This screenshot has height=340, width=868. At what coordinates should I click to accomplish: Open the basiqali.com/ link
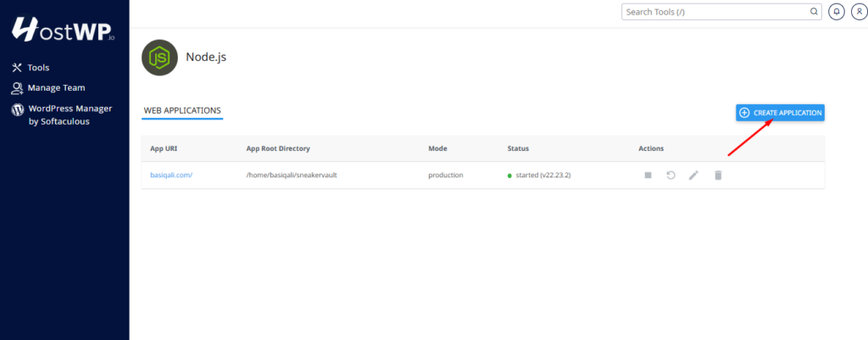(171, 175)
